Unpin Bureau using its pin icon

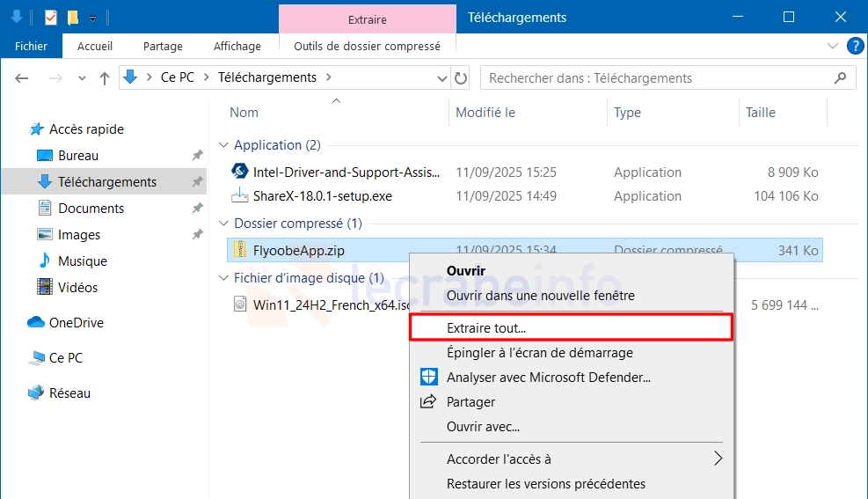coord(197,155)
